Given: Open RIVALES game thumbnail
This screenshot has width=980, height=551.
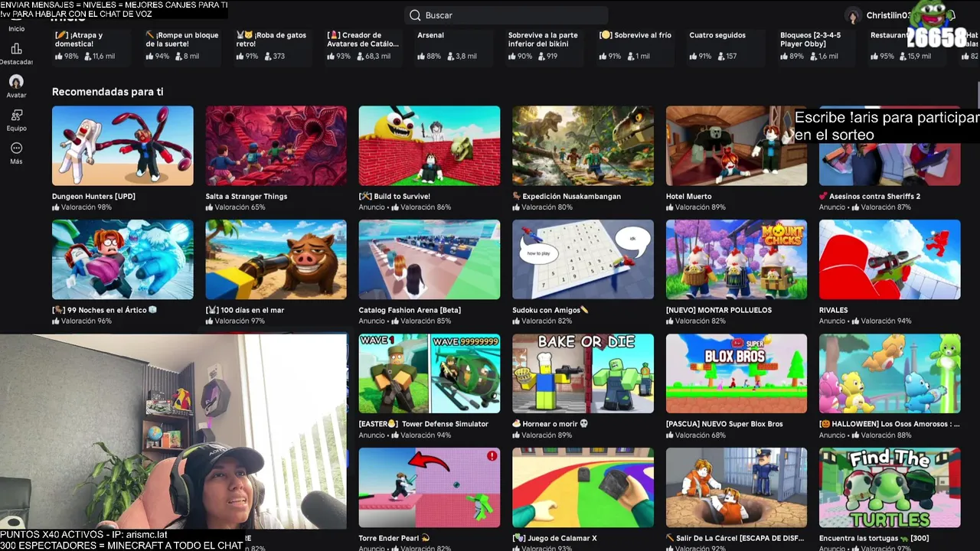Looking at the screenshot, I should tap(890, 259).
